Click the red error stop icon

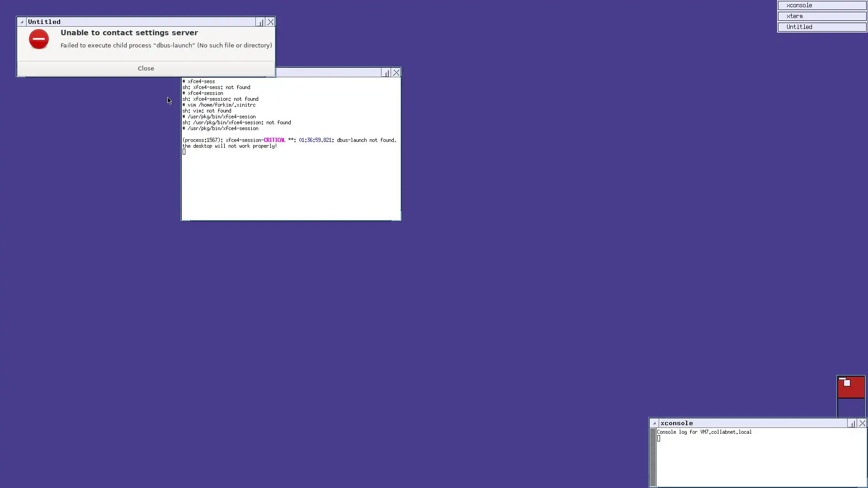pos(39,39)
